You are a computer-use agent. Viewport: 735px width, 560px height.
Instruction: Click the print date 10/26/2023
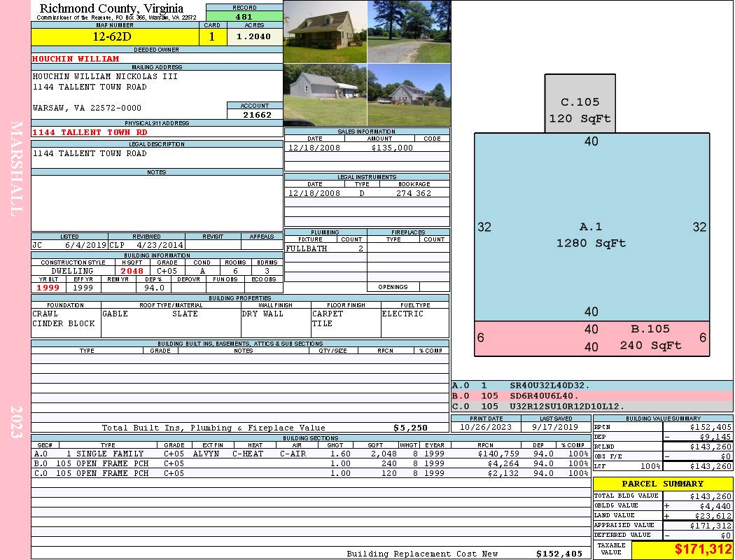(486, 427)
